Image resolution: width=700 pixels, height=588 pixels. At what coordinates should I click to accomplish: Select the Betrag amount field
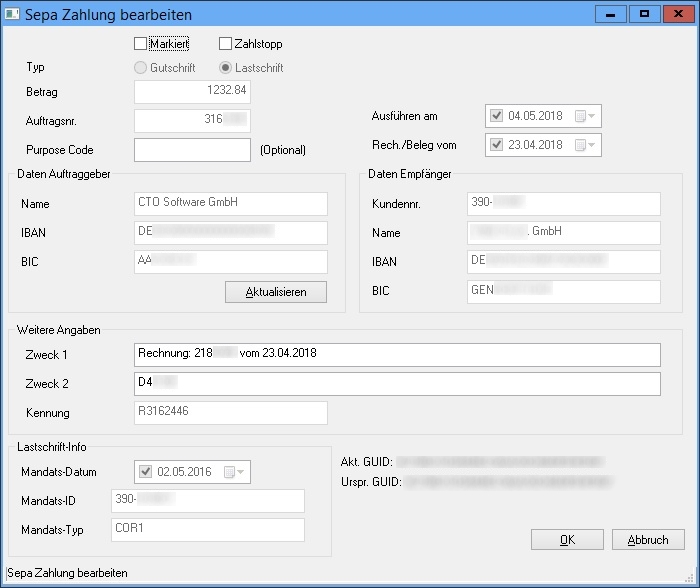(192, 92)
